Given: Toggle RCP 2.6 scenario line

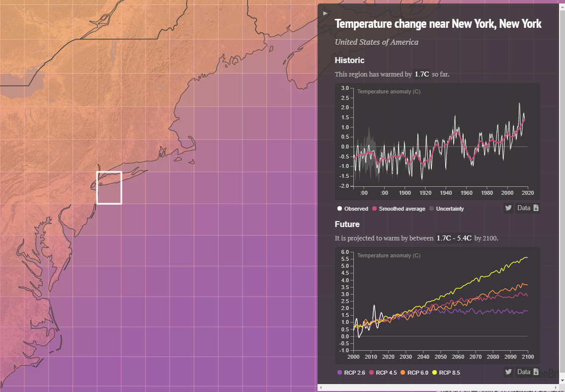Looking at the screenshot, I should (x=351, y=373).
